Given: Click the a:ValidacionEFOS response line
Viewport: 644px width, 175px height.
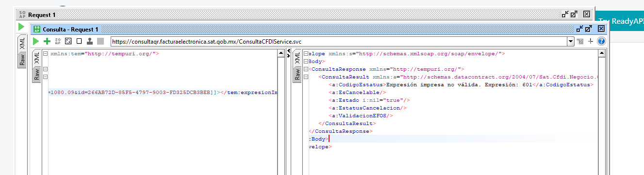Looking at the screenshot, I should tap(361, 115).
